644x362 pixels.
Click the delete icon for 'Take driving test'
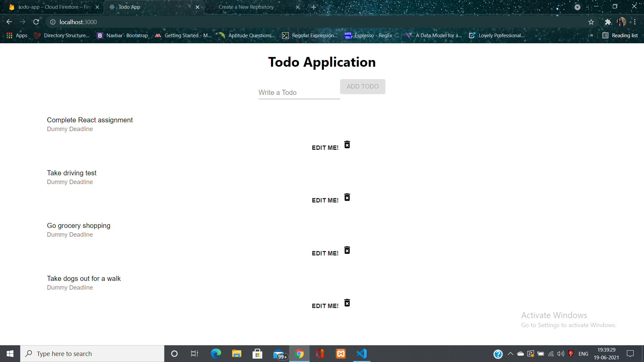tap(347, 197)
